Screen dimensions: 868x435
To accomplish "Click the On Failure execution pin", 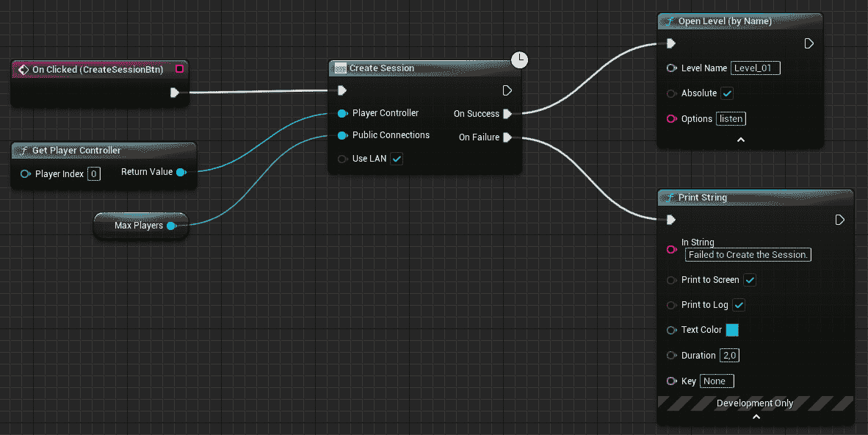I will click(x=507, y=137).
